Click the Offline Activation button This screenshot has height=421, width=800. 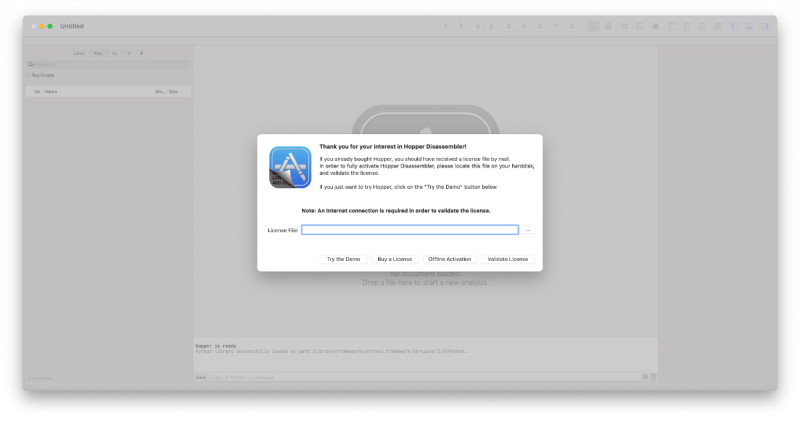449,259
